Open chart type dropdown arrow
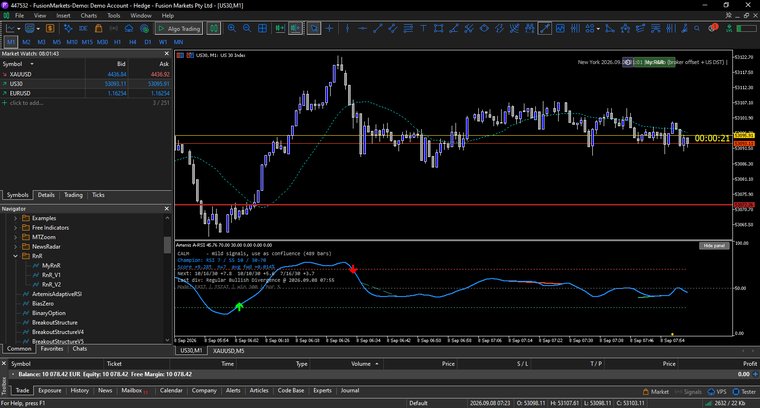 pyautogui.click(x=19, y=29)
